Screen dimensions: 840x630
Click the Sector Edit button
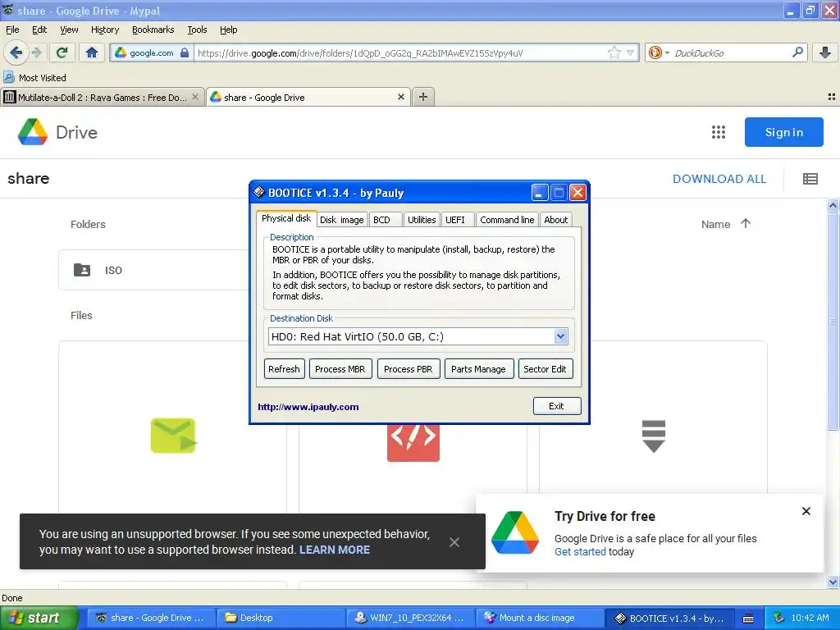coord(546,369)
